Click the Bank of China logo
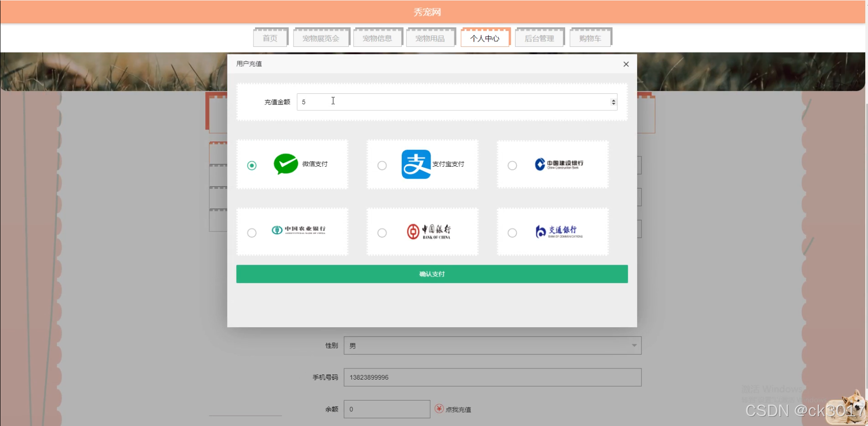 [429, 231]
